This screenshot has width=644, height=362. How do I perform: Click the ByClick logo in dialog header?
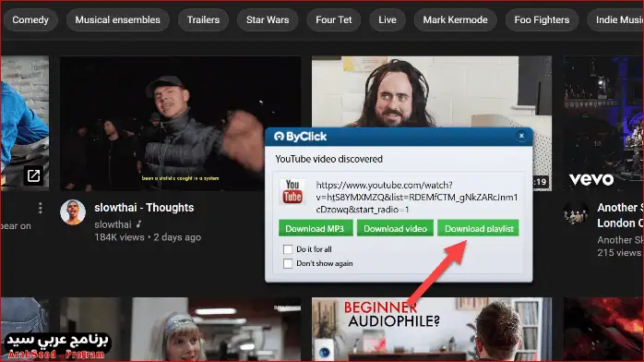point(300,137)
